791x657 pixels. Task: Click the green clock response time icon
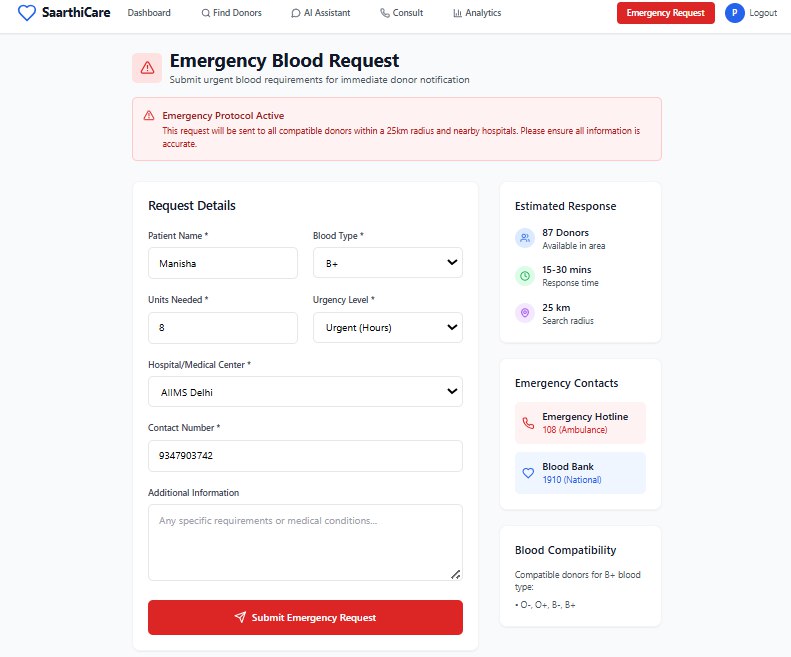click(525, 276)
